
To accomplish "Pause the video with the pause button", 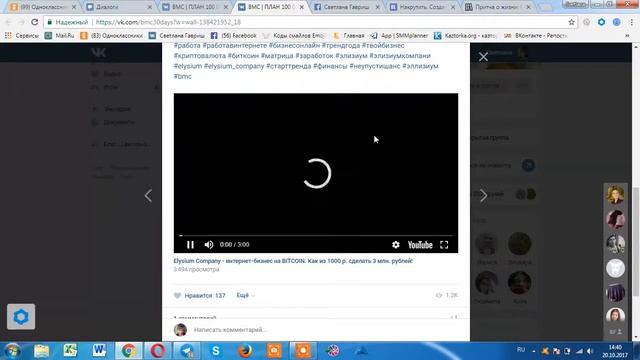I will point(190,244).
